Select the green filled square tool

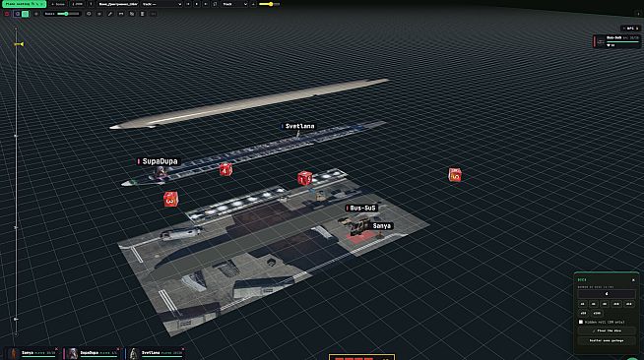coord(25,14)
